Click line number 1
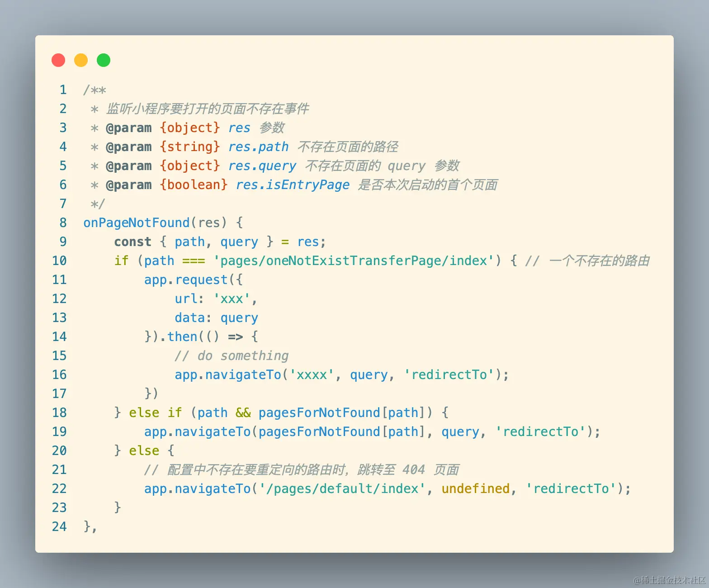709x588 pixels. 63,90
